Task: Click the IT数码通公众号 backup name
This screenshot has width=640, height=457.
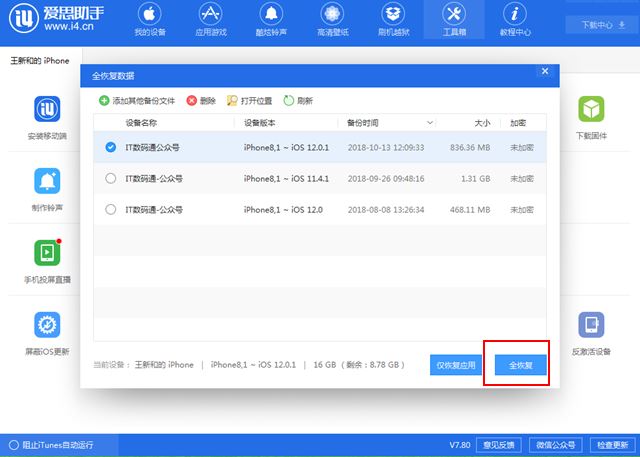Action: tap(152, 147)
